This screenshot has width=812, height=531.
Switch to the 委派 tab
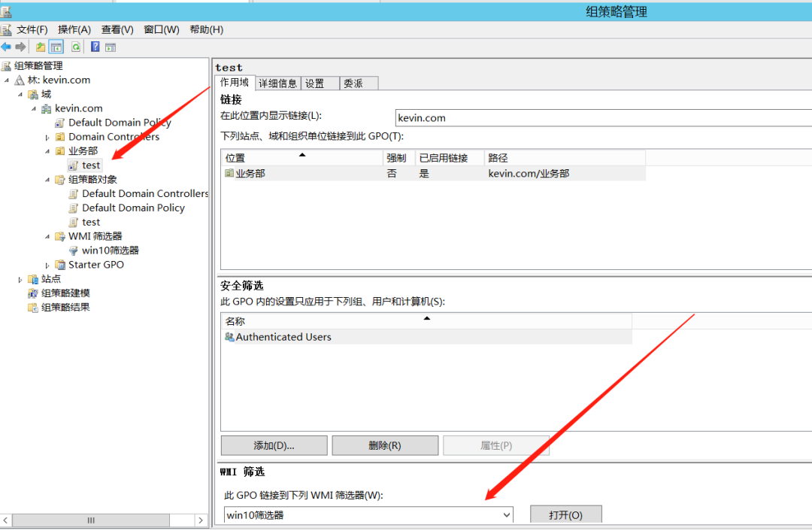[x=359, y=83]
